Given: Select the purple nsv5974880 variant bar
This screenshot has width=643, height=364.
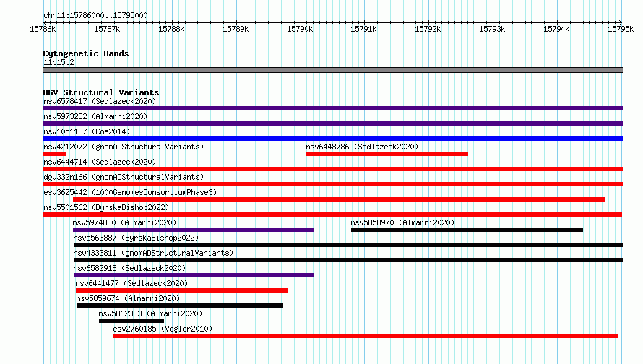Looking at the screenshot, I should (193, 230).
